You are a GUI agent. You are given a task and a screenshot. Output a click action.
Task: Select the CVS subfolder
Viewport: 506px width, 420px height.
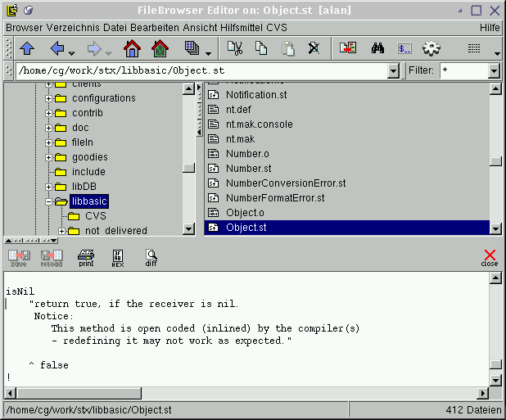click(x=96, y=216)
